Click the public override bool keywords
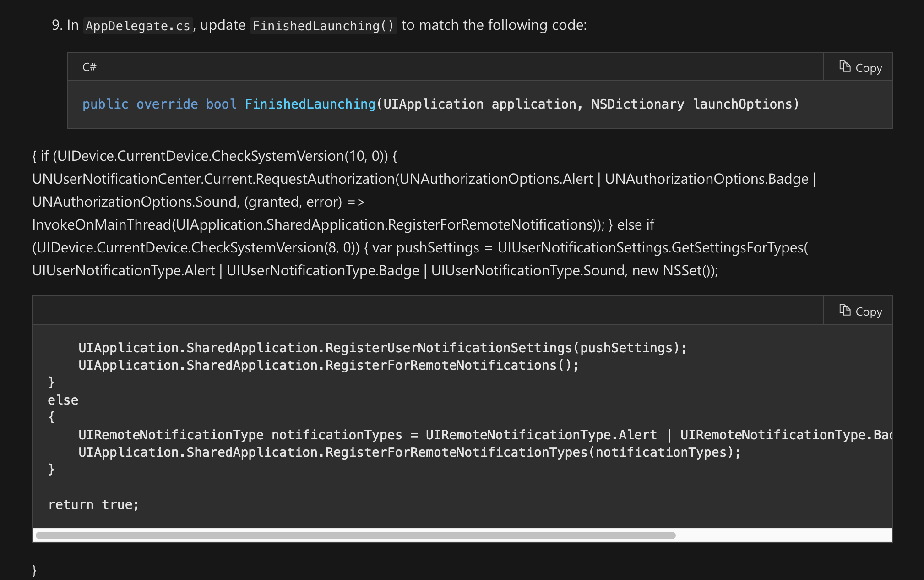 159,104
